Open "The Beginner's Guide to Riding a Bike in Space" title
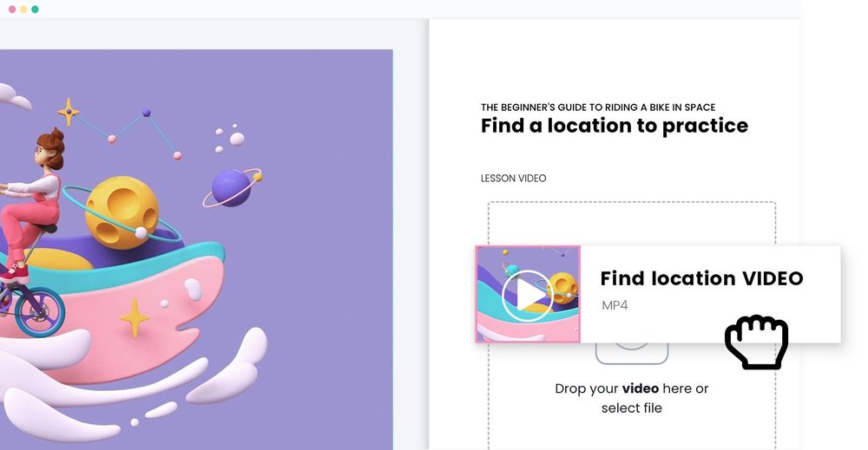 (x=598, y=108)
